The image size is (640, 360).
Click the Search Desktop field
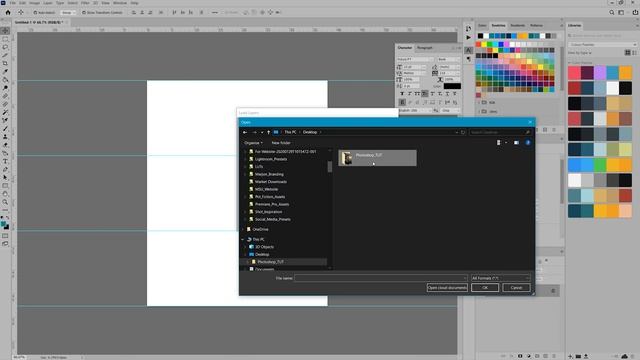pos(500,132)
